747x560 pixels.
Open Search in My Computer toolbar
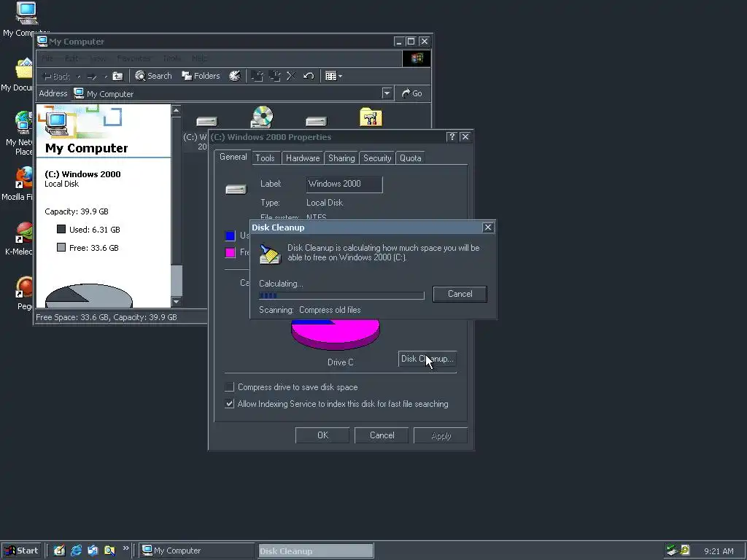pos(153,76)
